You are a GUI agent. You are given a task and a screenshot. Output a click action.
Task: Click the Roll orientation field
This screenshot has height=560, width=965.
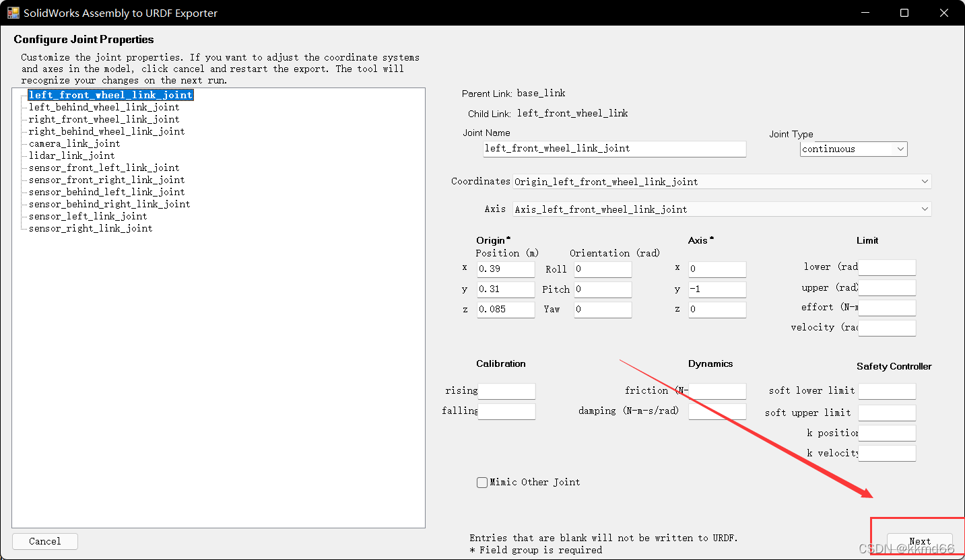pos(603,269)
